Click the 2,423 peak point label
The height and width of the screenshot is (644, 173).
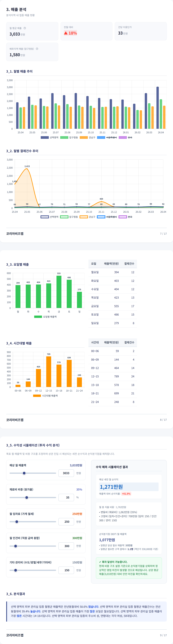pyautogui.click(x=27, y=166)
